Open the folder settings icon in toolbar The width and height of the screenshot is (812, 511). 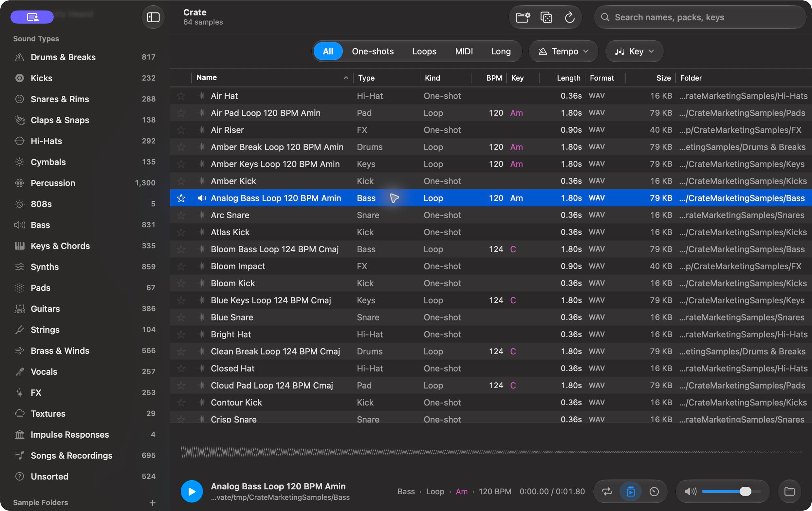point(523,17)
